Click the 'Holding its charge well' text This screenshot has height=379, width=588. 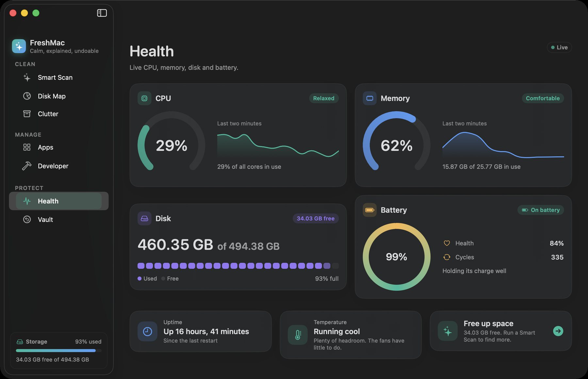474,271
